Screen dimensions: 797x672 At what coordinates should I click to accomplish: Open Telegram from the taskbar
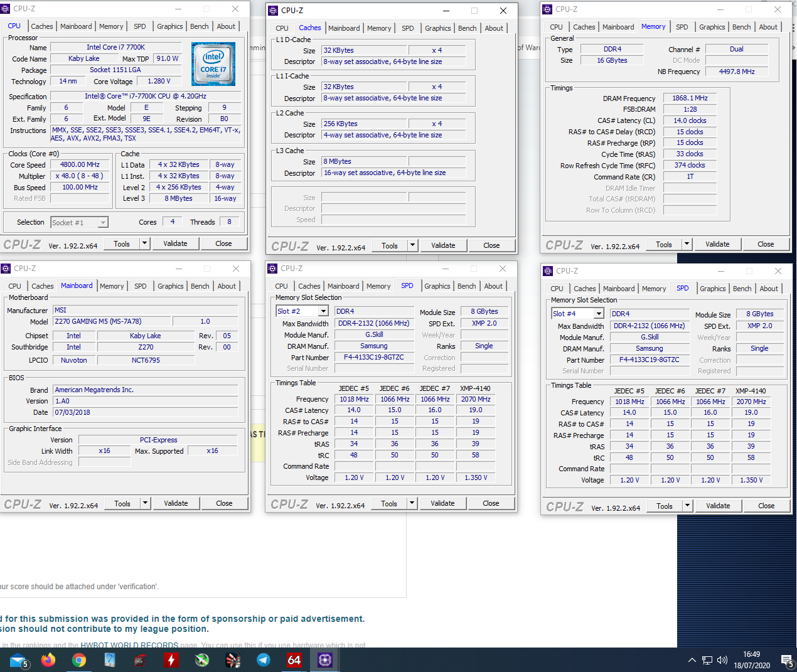[264, 660]
